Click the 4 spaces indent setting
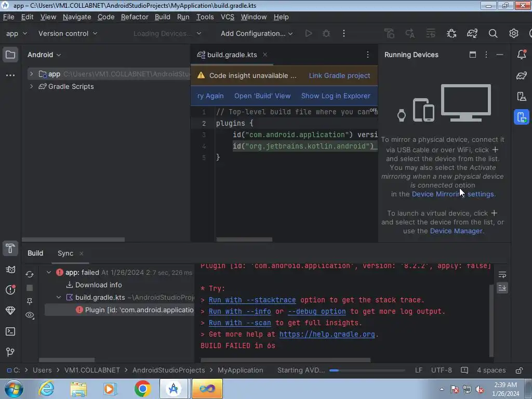532x399 pixels. click(491, 370)
